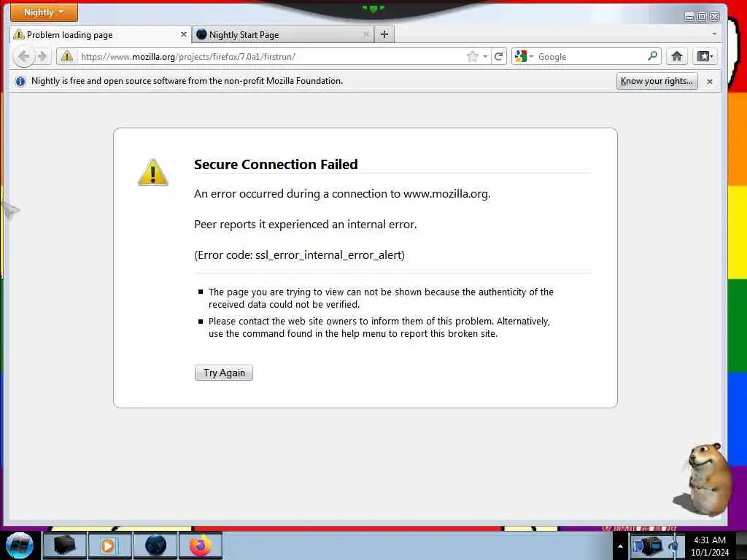Image resolution: width=747 pixels, height=560 pixels.
Task: Go forward with the forward arrow
Action: point(42,57)
